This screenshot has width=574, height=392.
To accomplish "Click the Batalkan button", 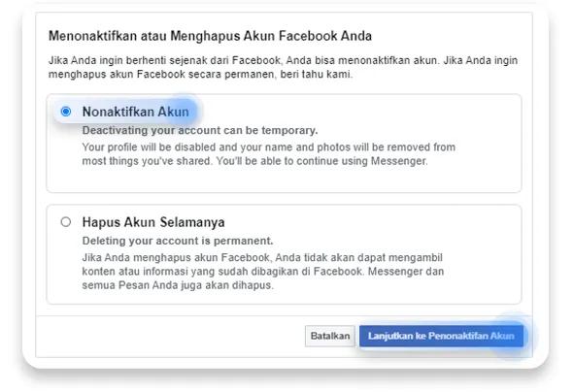I will 330,336.
